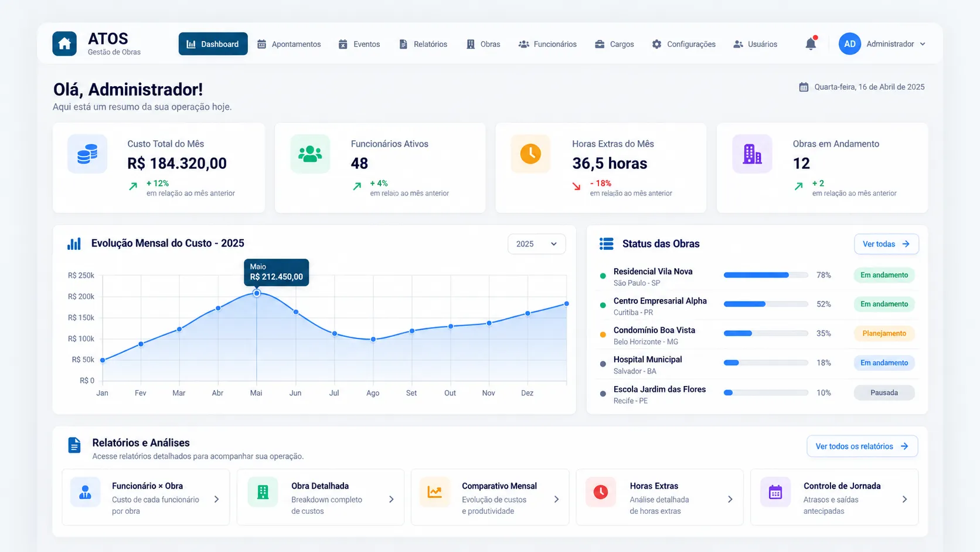980x552 pixels.
Task: Click the clock icon on Horas Extras do Mês card
Action: tap(530, 154)
